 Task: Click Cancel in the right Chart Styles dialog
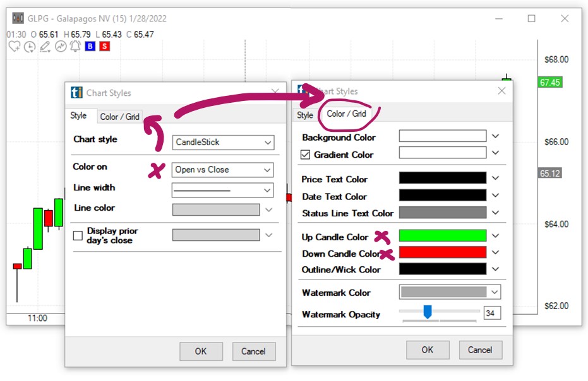[479, 350]
